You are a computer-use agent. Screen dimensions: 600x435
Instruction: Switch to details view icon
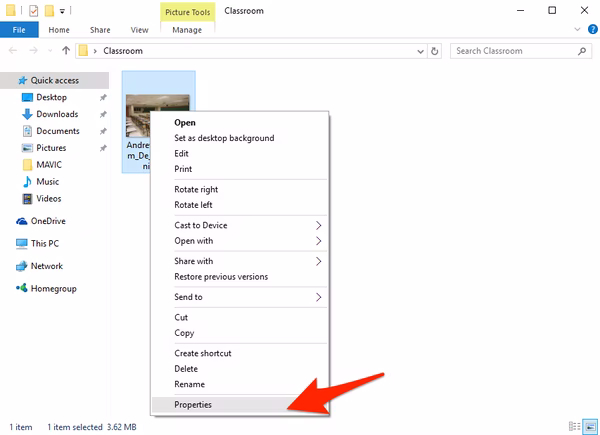pyautogui.click(x=574, y=427)
